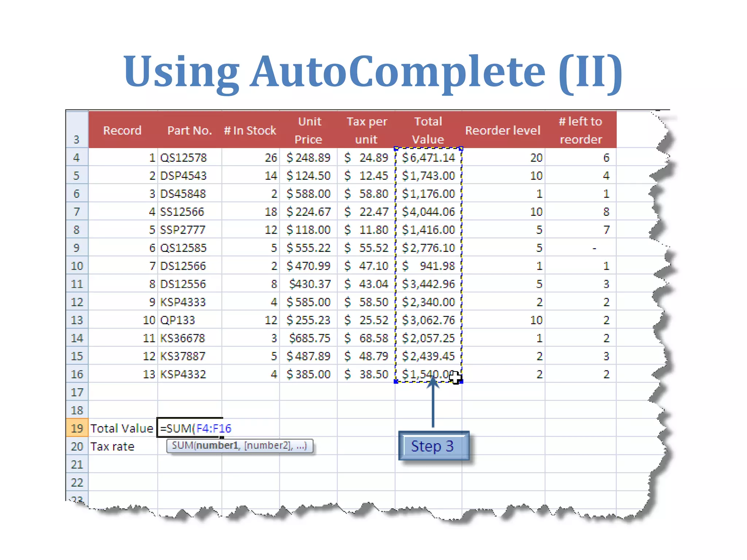The image size is (747, 560).
Task: Select the Part No. header cell
Action: point(189,130)
